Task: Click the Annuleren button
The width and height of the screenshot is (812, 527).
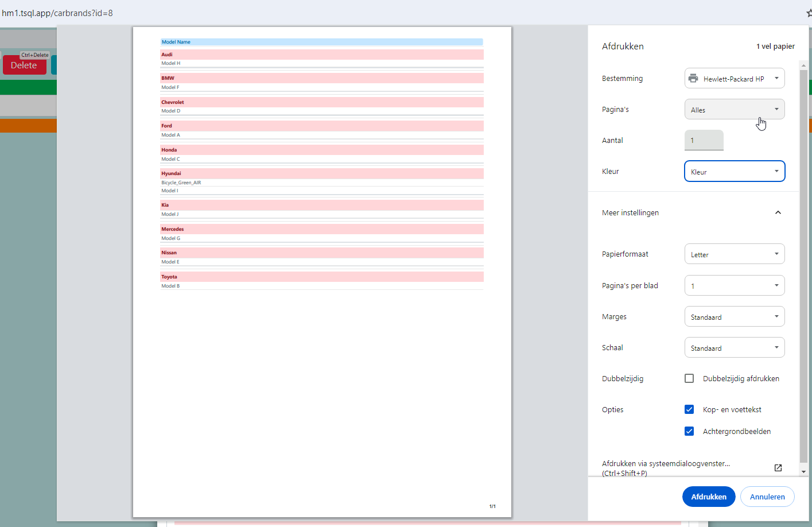Action: coord(767,497)
